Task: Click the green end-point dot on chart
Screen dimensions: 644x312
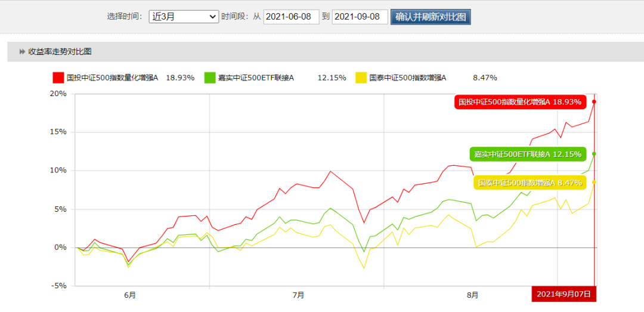Action: pos(595,154)
